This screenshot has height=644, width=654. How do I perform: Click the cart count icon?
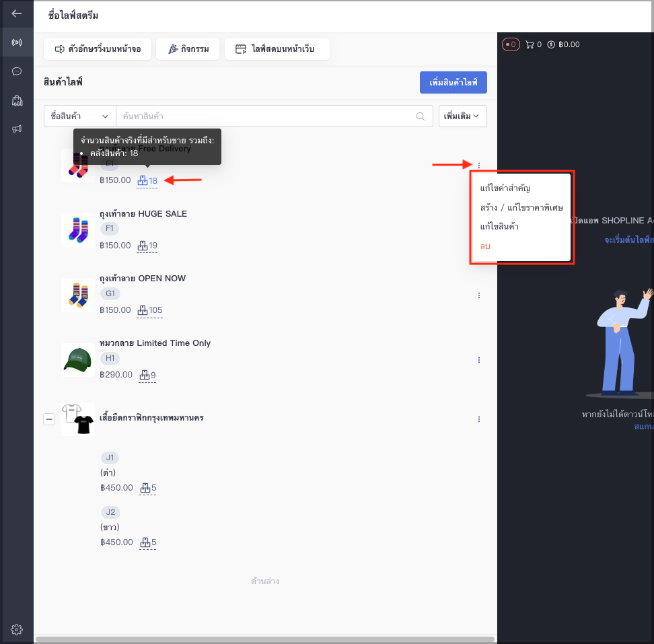(x=530, y=44)
